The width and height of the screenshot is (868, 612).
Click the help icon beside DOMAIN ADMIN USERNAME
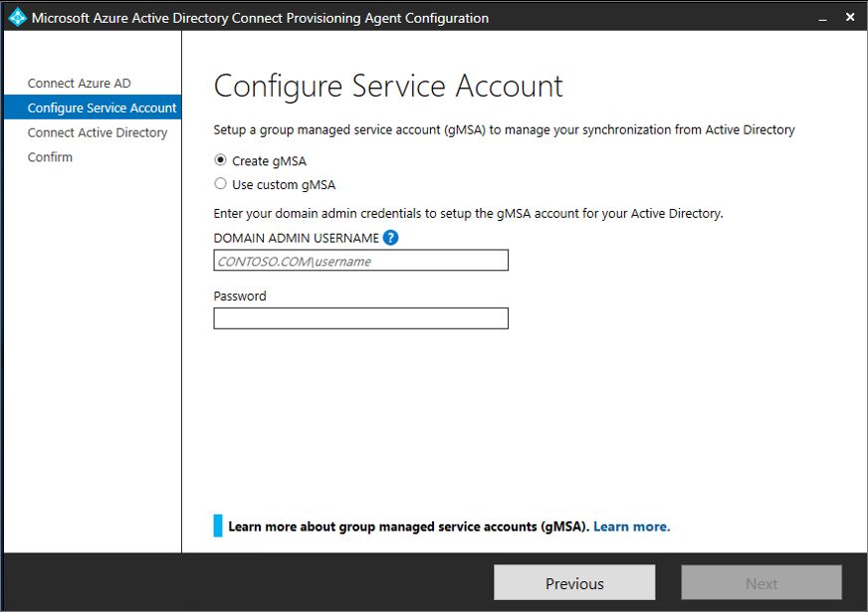390,238
